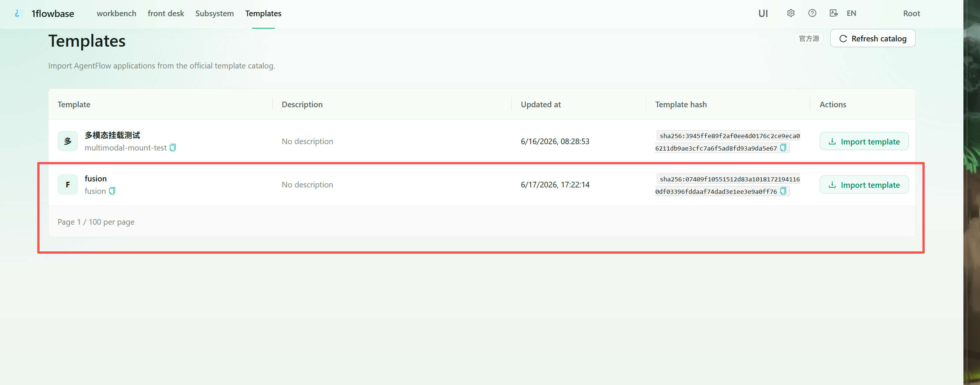Click the hash text ending 9da5e67
Screen dimensions: 980x385
tap(716, 148)
